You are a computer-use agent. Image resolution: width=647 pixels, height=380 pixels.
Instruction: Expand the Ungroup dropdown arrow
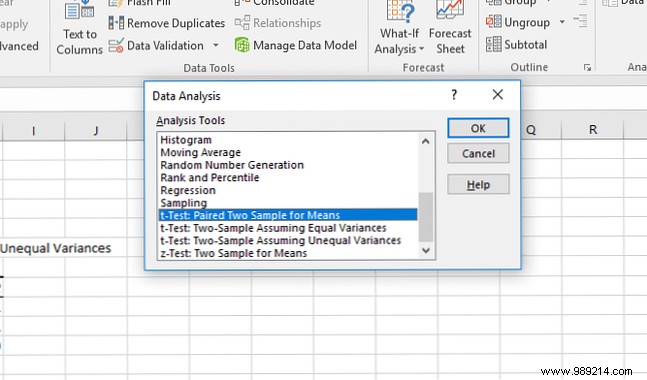562,21
